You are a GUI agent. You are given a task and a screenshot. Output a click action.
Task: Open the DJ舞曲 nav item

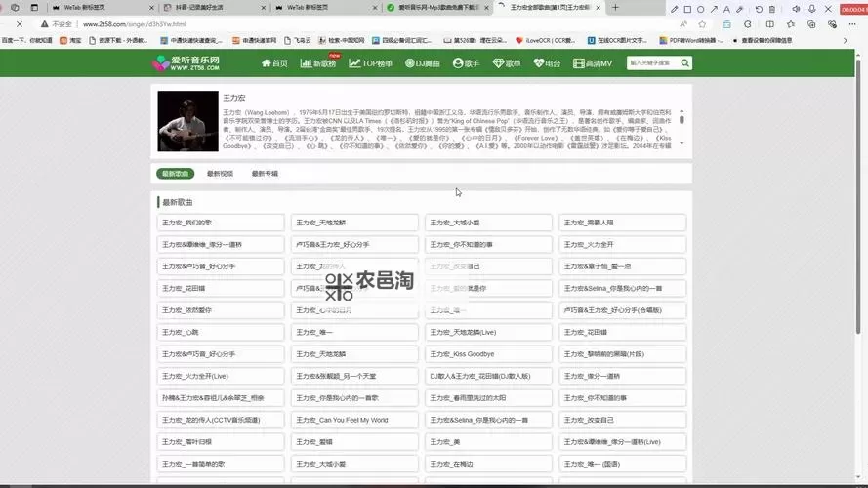point(423,63)
